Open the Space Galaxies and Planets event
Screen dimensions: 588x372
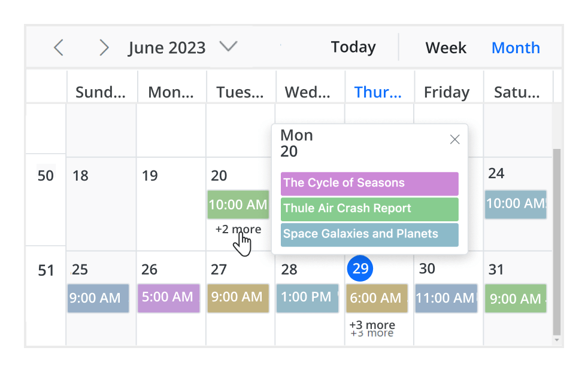[369, 234]
